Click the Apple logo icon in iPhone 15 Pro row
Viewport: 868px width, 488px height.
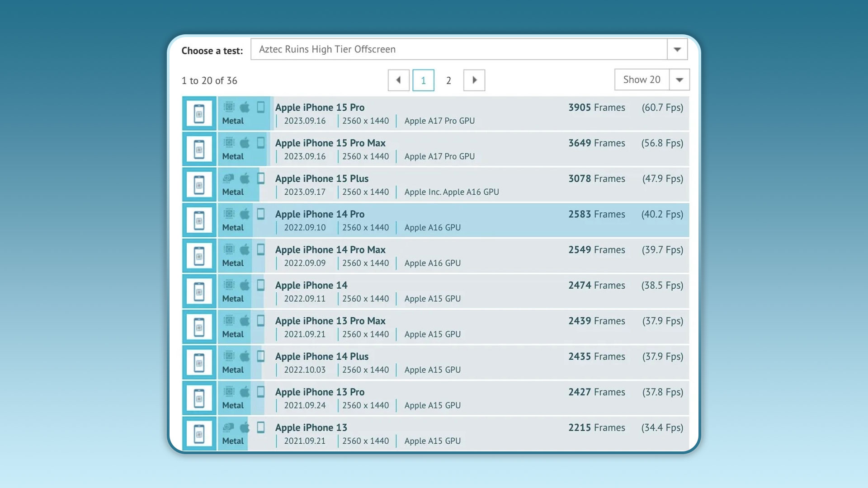pos(245,107)
